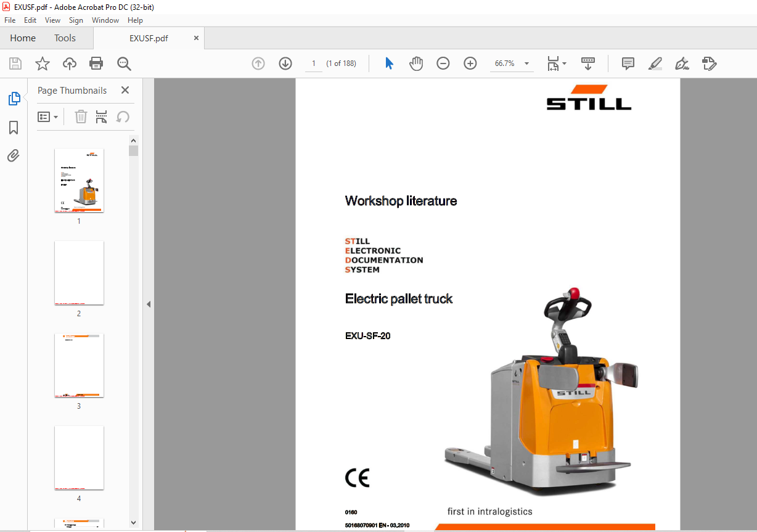Select page 2 thumbnail

79,273
